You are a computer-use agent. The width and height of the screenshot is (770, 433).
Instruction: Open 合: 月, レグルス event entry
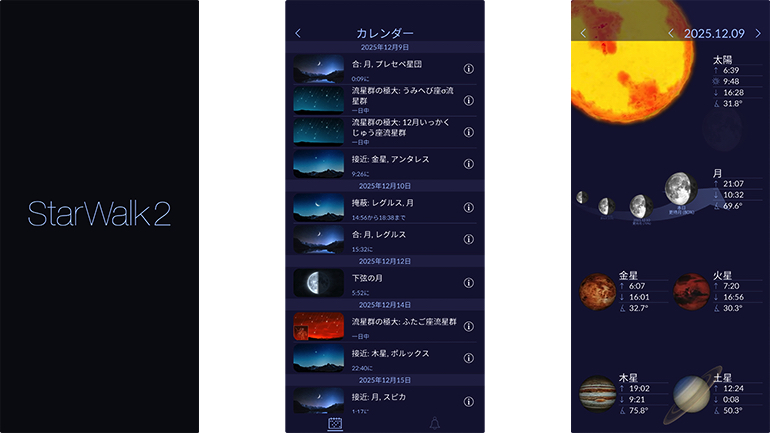pos(385,239)
